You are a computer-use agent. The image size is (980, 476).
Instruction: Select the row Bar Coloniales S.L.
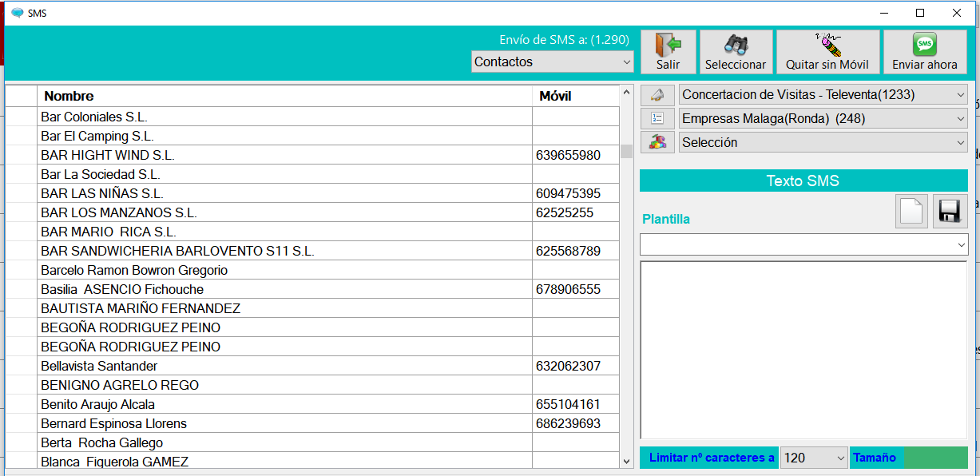click(x=312, y=117)
